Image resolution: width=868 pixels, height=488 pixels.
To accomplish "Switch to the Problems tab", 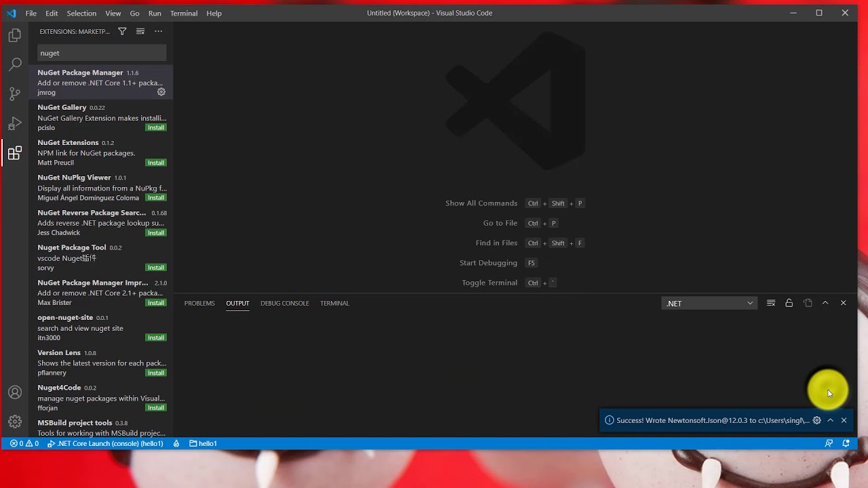I will (x=199, y=303).
